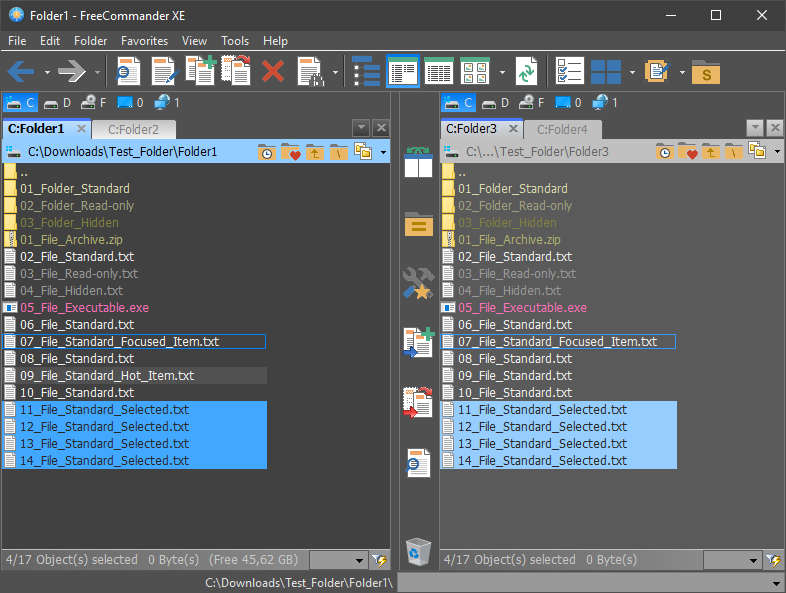The width and height of the screenshot is (786, 593).
Task: Toggle the folder tree view toolbar button
Action: click(366, 72)
